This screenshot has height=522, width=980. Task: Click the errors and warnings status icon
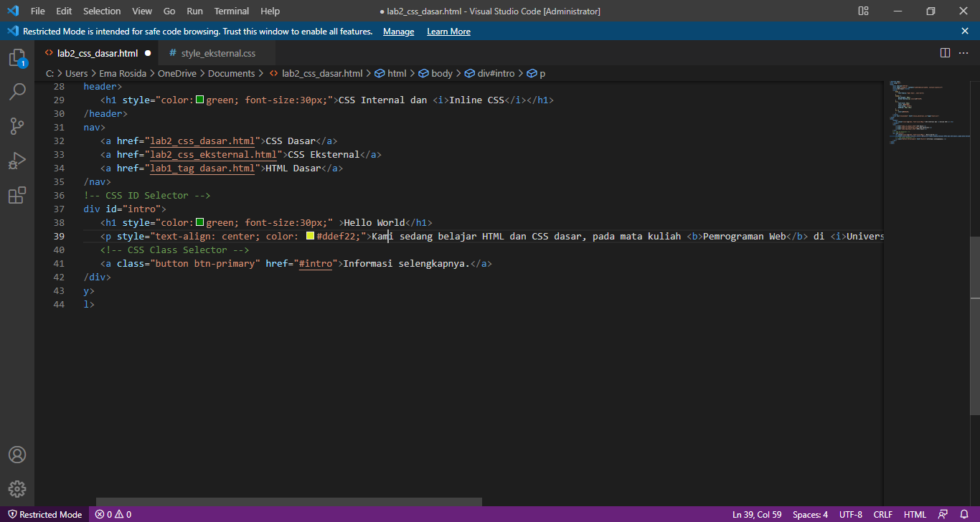113,514
